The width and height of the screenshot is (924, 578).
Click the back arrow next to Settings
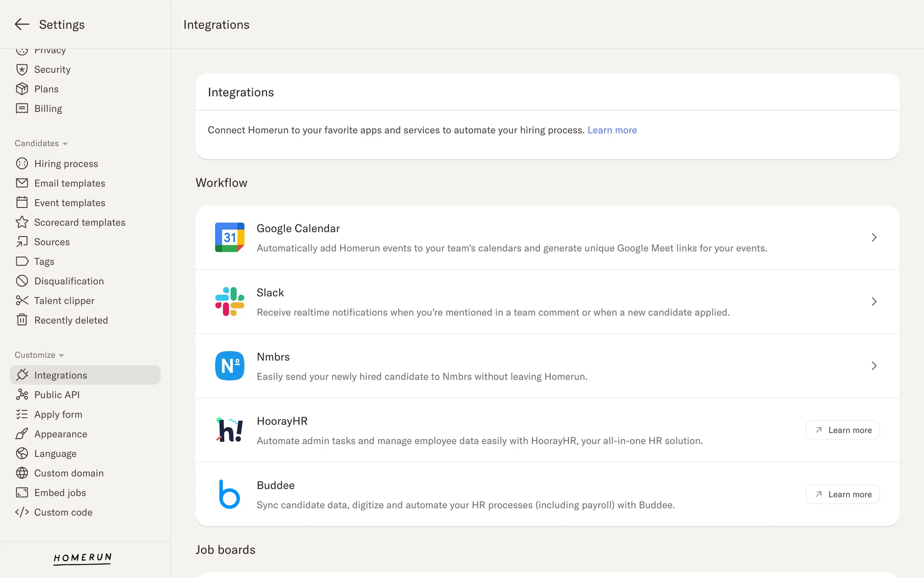22,25
